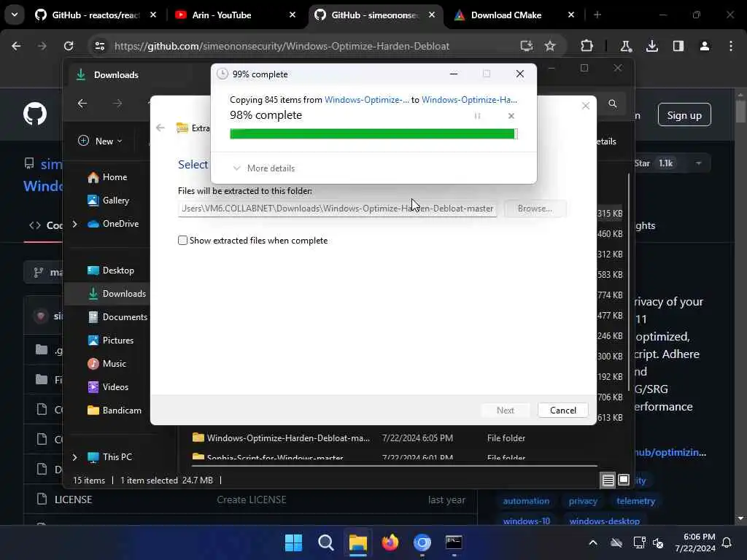Viewport: 747px width, 560px height.
Task: Click the install app icon in address bar
Action: coord(526,46)
